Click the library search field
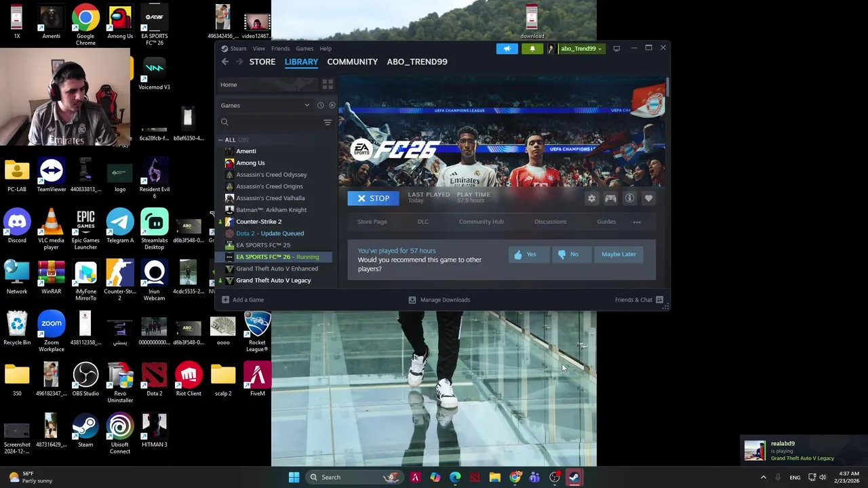Image resolution: width=868 pixels, height=488 pixels. tap(271, 122)
